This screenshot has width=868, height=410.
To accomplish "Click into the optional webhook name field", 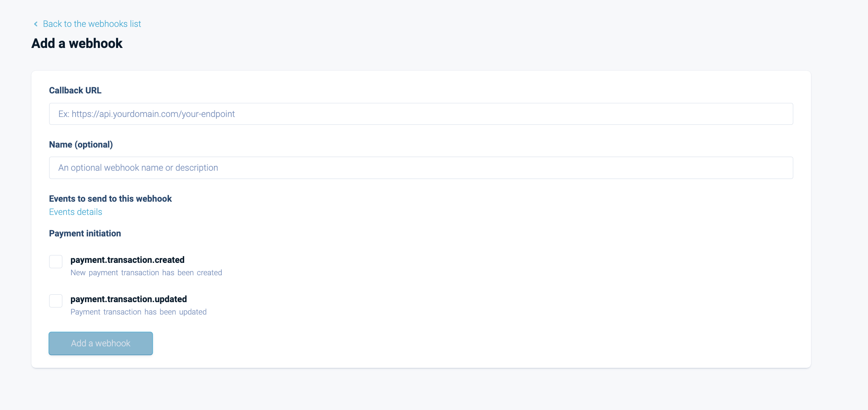I will pos(421,168).
